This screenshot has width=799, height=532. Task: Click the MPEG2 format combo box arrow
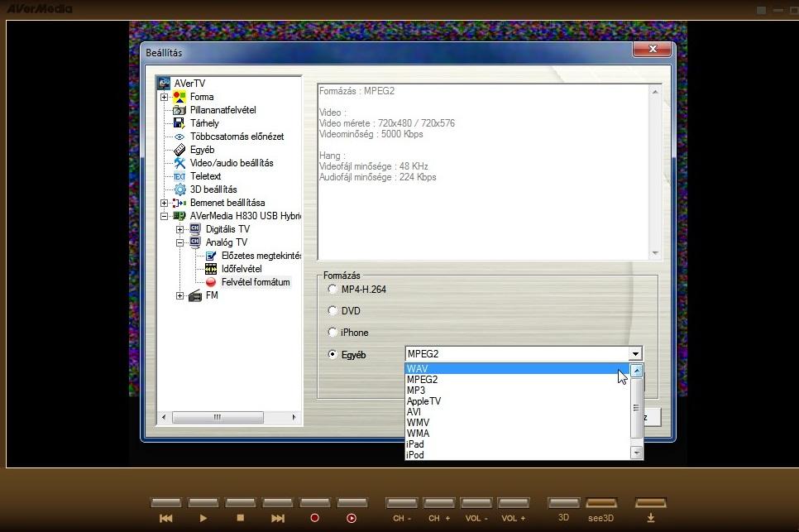[635, 353]
